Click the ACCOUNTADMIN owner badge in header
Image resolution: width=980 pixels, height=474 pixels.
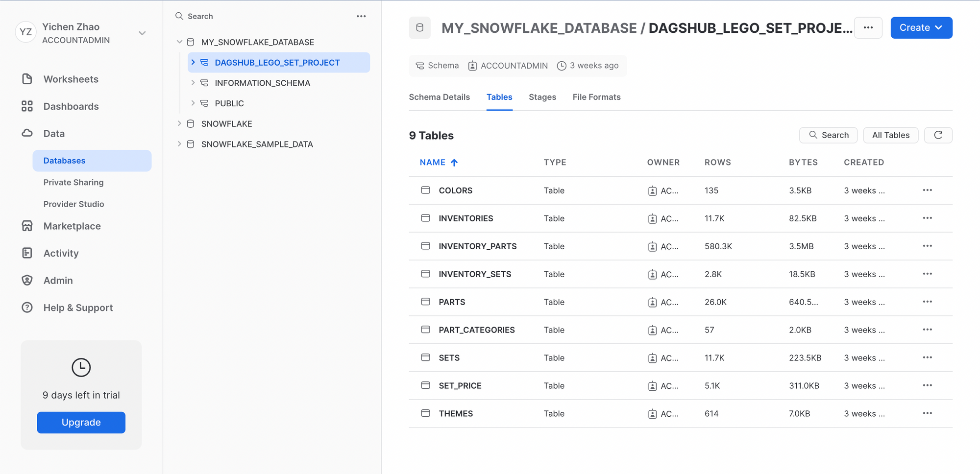tap(508, 66)
